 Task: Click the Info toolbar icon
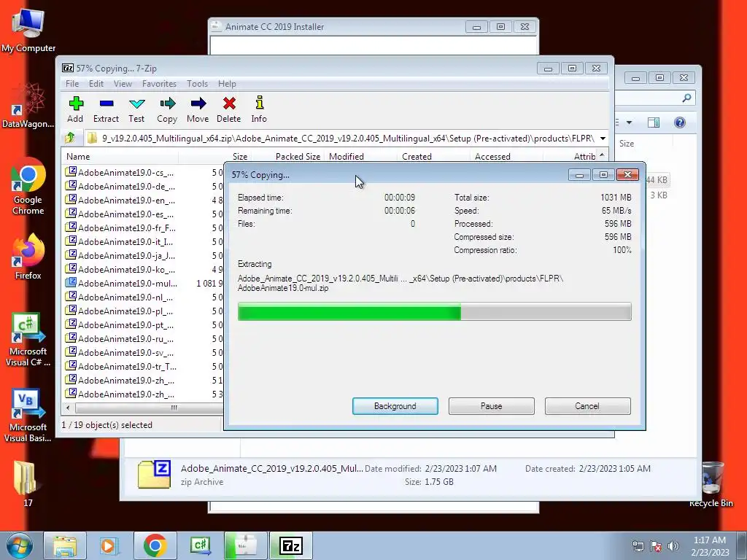click(259, 109)
